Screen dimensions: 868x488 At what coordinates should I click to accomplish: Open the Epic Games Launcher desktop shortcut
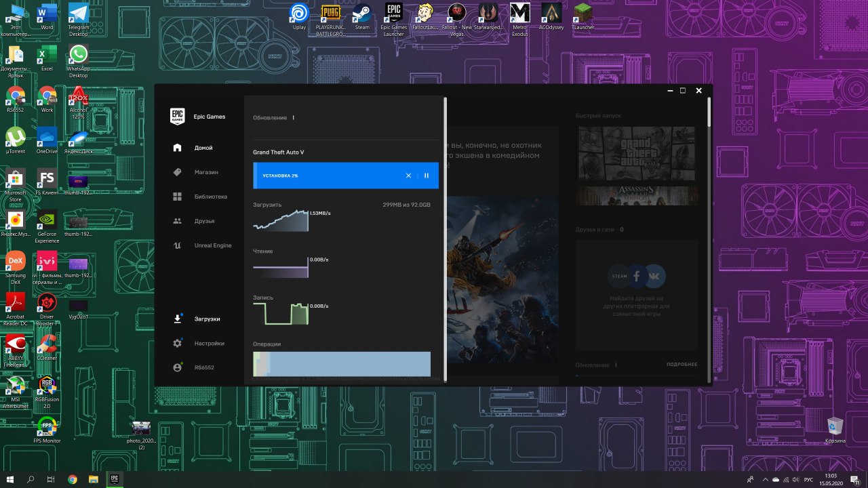(394, 20)
